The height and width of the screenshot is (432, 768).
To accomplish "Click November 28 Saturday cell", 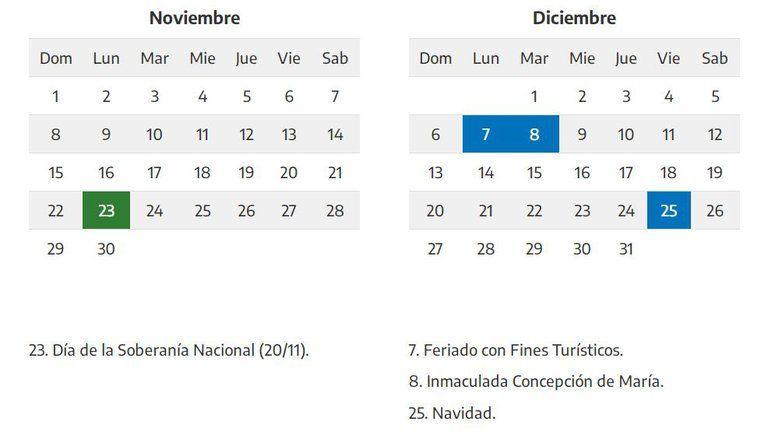I will click(x=335, y=211).
